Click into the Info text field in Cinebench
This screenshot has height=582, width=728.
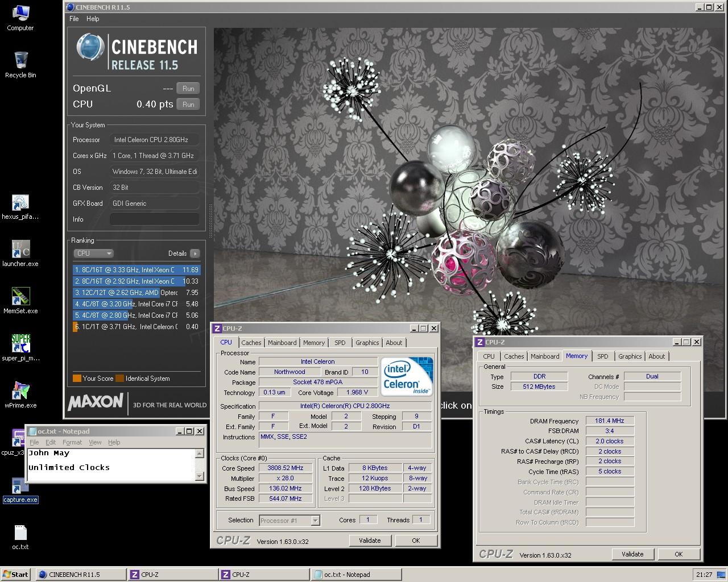(x=155, y=219)
